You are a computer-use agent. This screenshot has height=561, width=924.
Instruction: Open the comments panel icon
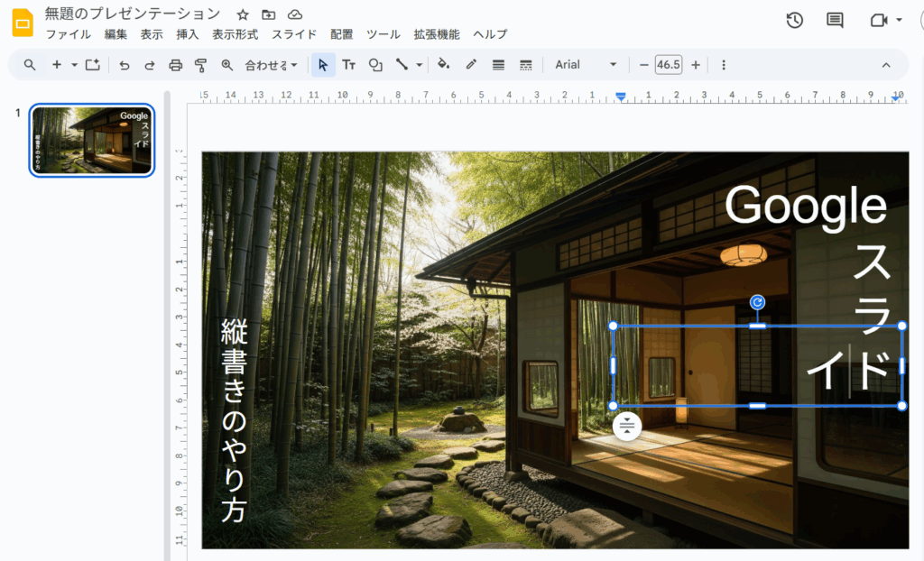point(835,20)
